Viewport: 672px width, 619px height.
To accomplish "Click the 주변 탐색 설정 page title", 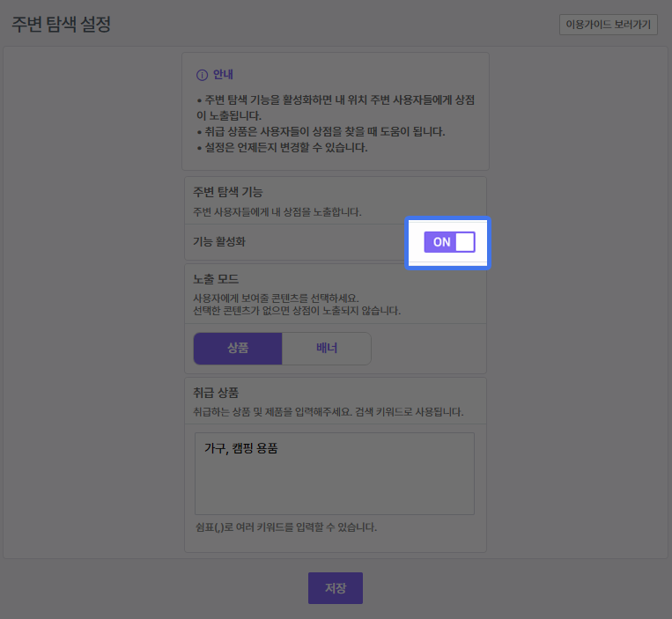I will (61, 25).
